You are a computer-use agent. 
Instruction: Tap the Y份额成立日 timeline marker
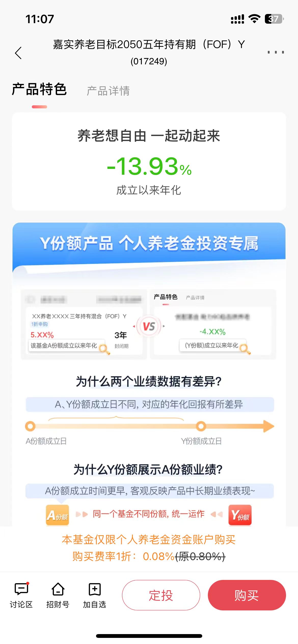coord(201,426)
